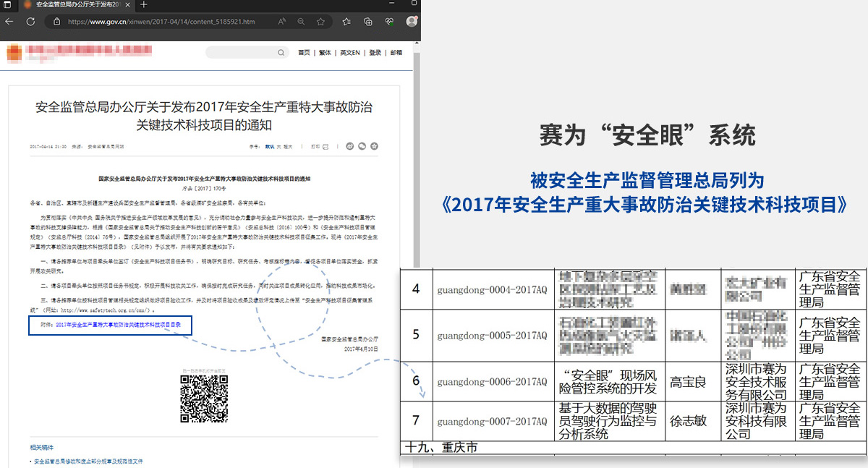Go back to the previous page
Screen dimensions: 868x468
coord(9,22)
